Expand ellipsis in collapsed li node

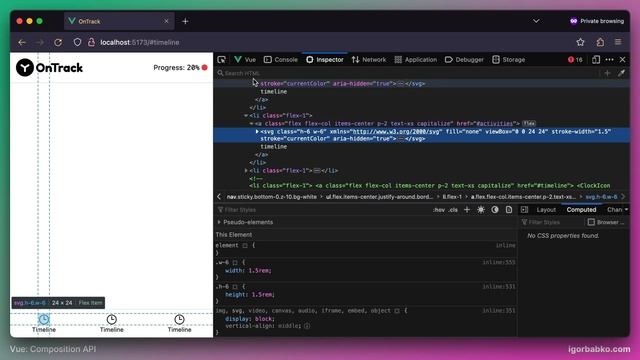click(317, 171)
